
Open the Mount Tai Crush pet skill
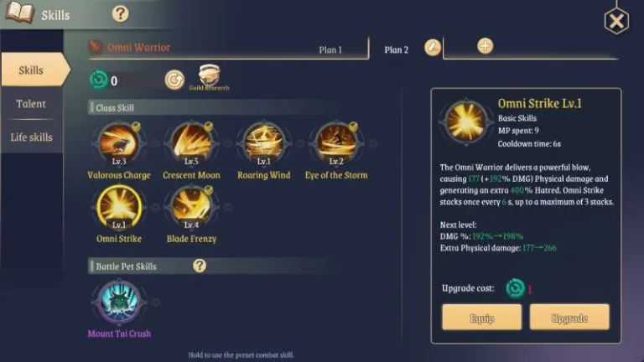tap(119, 302)
